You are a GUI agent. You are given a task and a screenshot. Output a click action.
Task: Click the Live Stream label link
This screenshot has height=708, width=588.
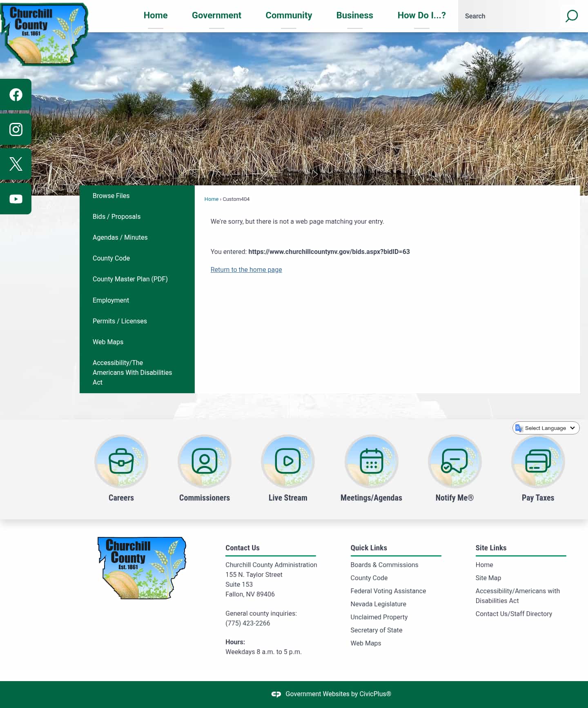pyautogui.click(x=288, y=498)
